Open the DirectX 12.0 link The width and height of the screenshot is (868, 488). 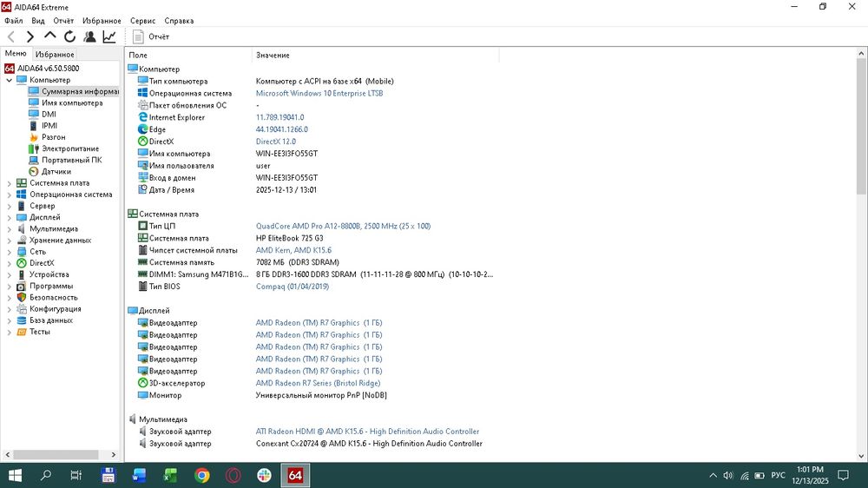[276, 142]
